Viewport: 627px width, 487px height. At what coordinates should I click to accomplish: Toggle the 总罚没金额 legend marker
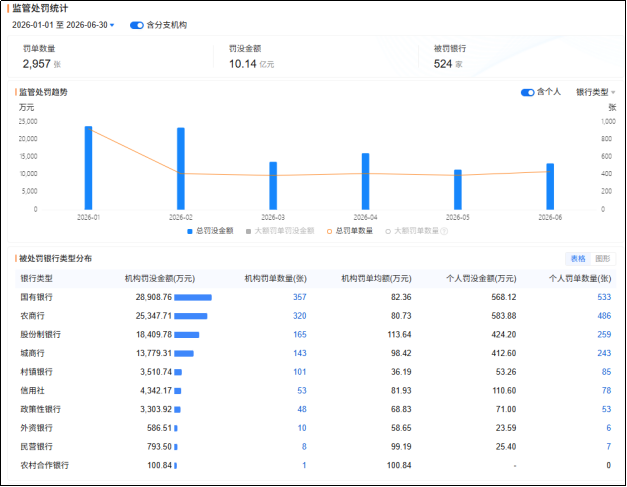click(x=190, y=231)
